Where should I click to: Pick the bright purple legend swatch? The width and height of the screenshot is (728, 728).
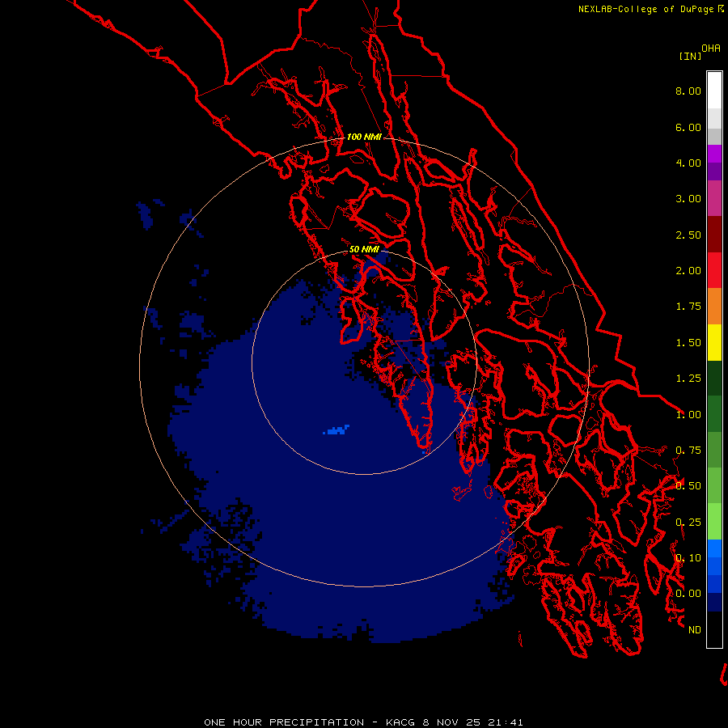[x=714, y=154]
